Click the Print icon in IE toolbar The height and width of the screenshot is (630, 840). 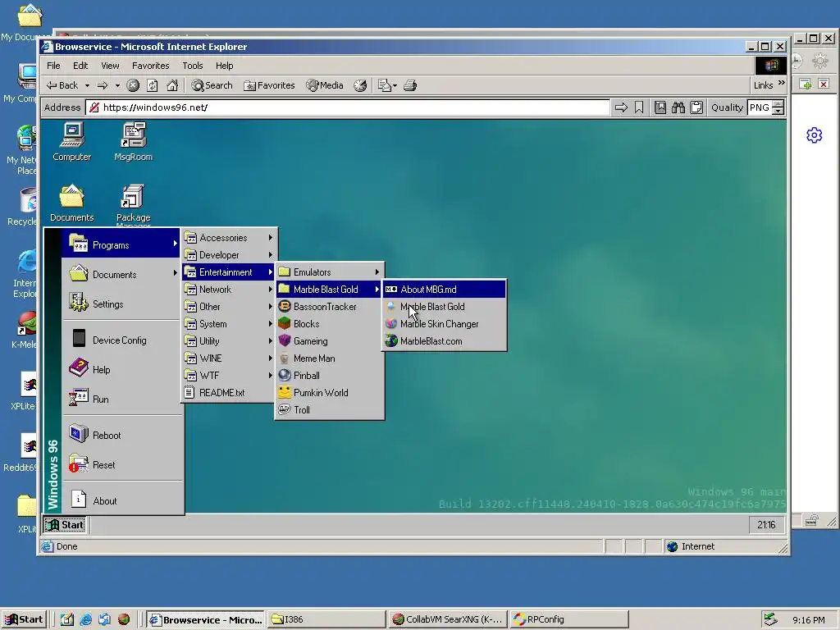pyautogui.click(x=410, y=85)
